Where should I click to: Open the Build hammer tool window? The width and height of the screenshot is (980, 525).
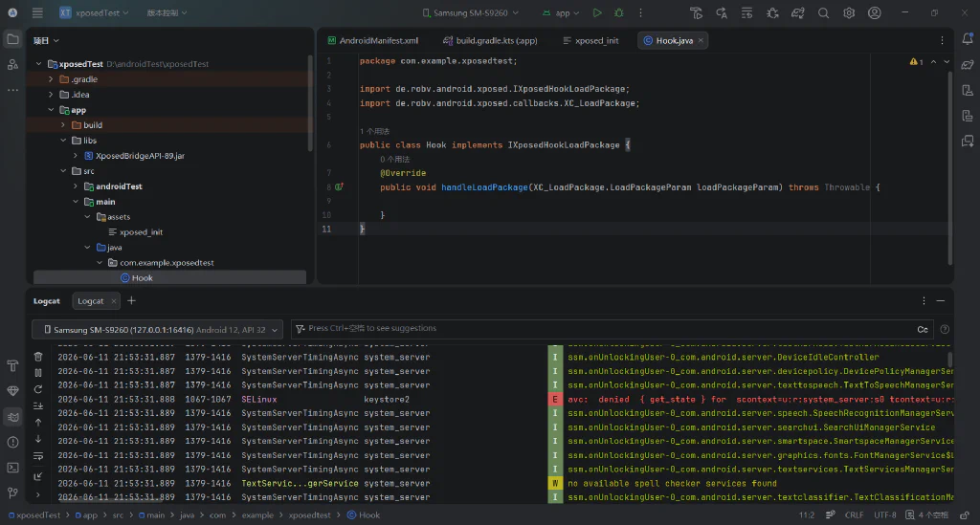pos(12,366)
